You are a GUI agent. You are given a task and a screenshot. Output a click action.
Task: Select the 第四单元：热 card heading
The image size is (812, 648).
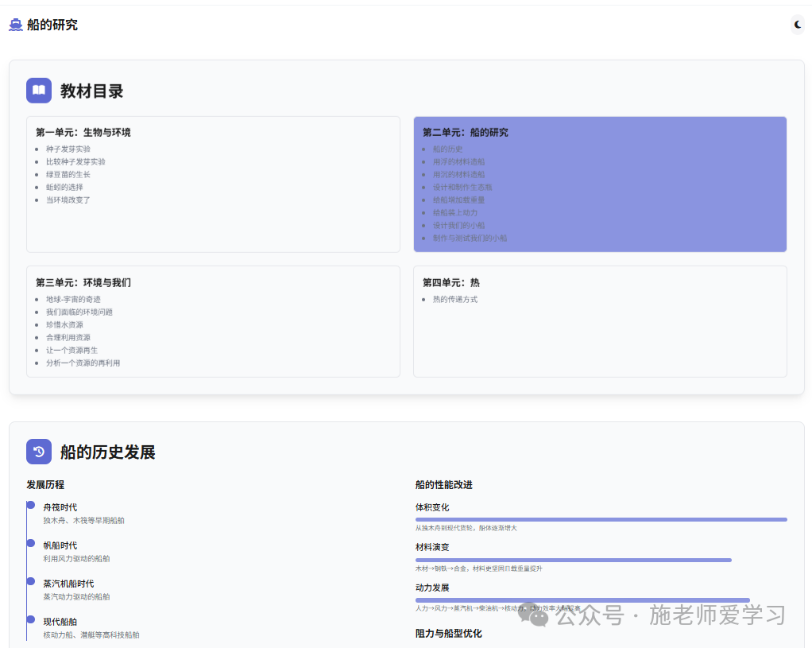tap(450, 282)
